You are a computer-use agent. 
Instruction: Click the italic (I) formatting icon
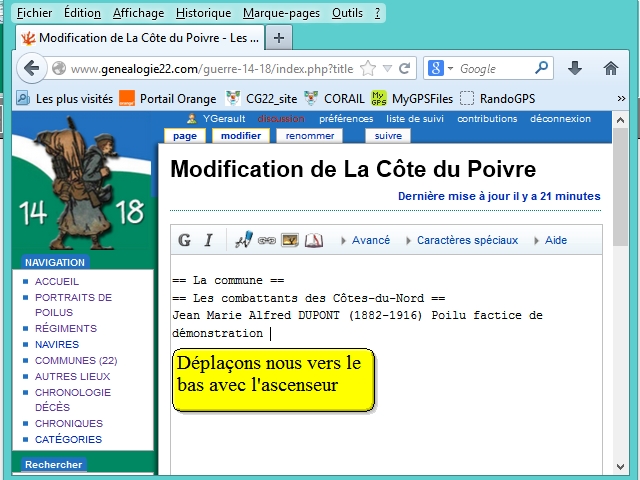(x=208, y=240)
